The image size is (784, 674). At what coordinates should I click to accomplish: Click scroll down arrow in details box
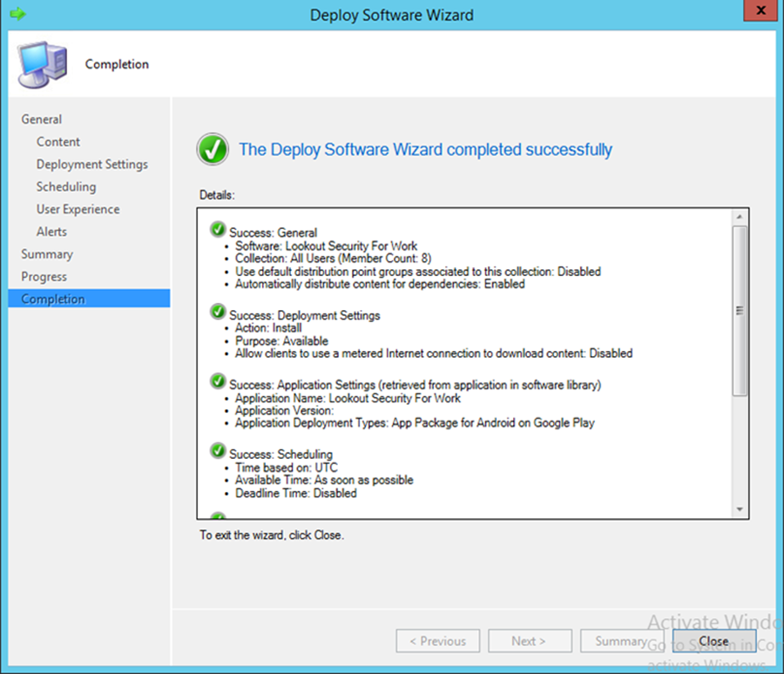(x=740, y=510)
